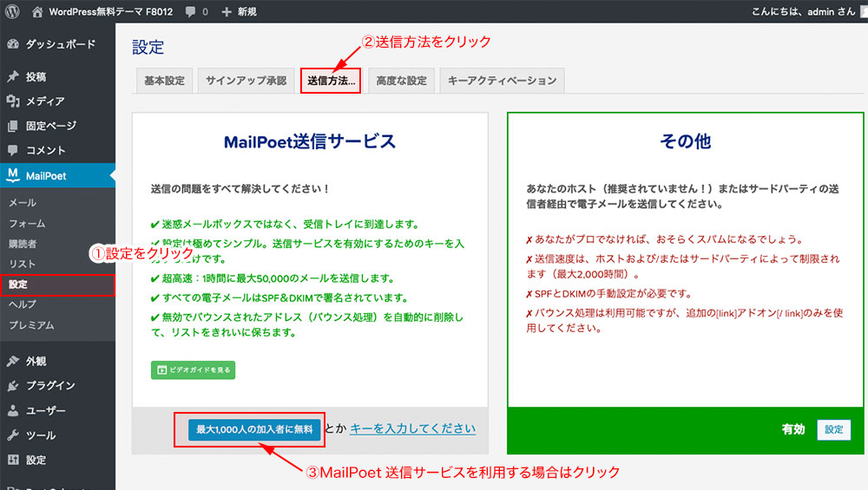The image size is (868, 490).
Task: Switch to the 基本設定 tab
Action: pos(164,81)
